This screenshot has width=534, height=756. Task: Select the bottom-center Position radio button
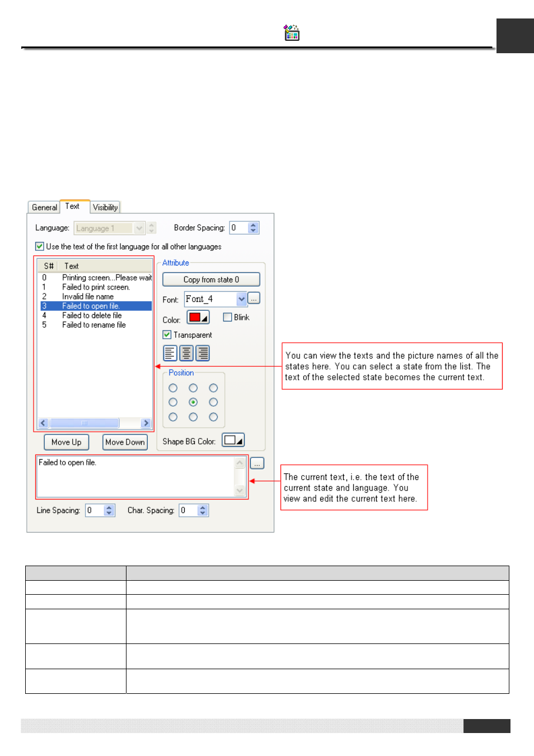click(x=193, y=417)
